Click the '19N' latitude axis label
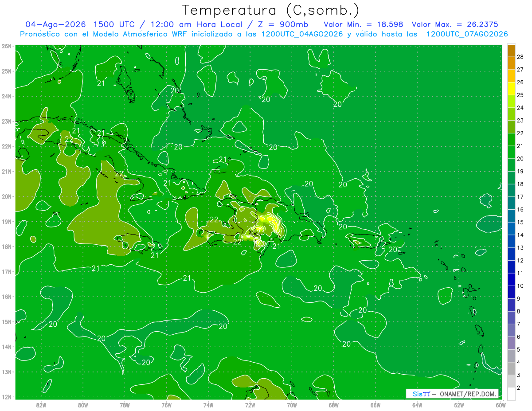The image size is (532, 411). click(x=7, y=222)
